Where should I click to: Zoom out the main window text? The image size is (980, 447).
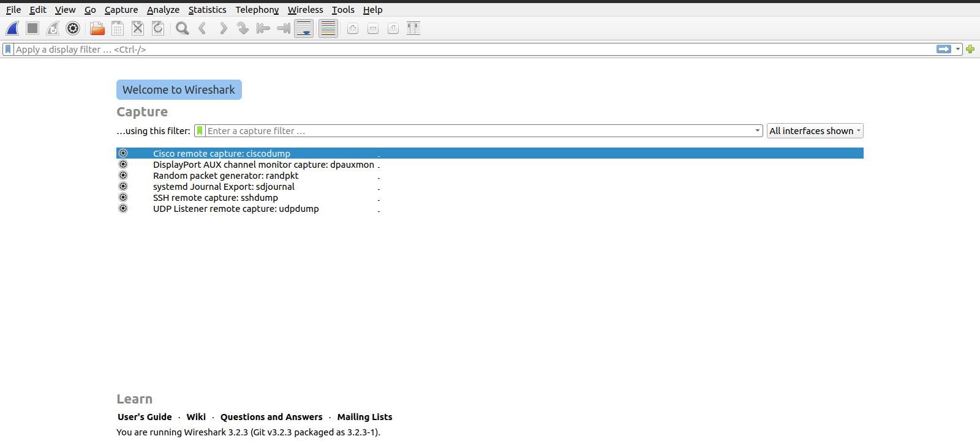[373, 28]
